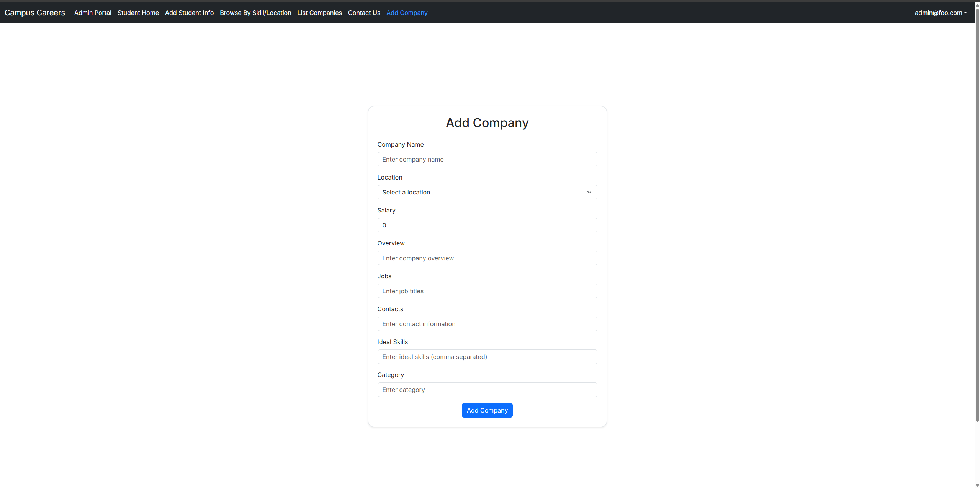Open the Location dropdown

pyautogui.click(x=487, y=192)
